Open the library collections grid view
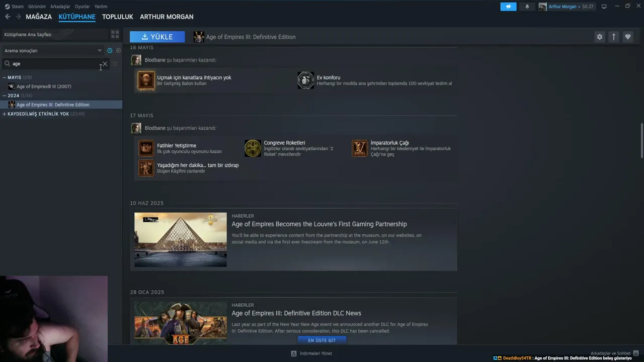The width and height of the screenshot is (644, 362). [x=115, y=34]
